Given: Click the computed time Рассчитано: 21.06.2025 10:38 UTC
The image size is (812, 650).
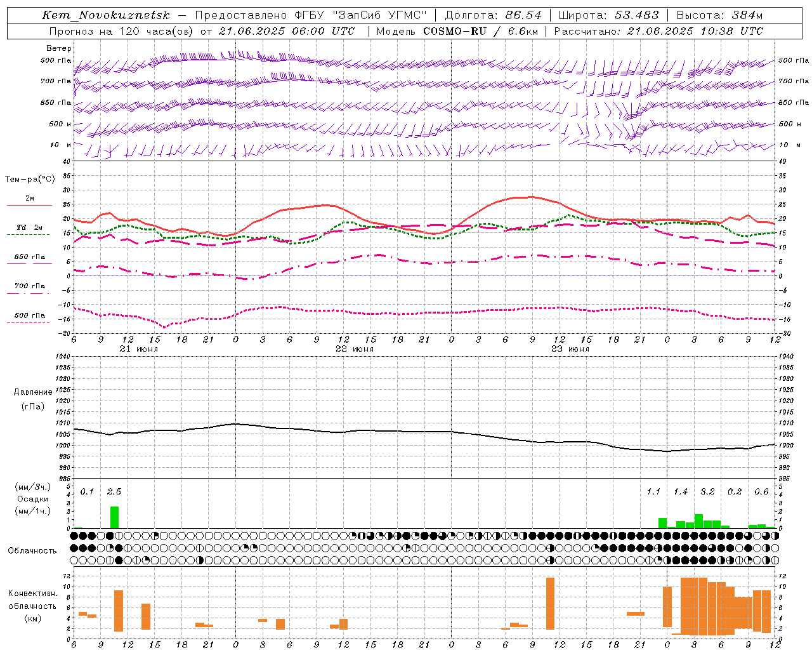Looking at the screenshot, I should point(658,31).
